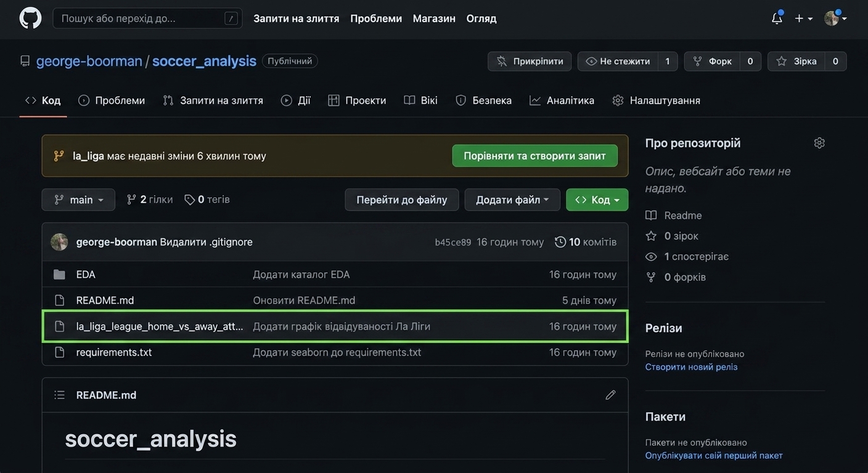Switch to the Налаштування tab
Image resolution: width=868 pixels, height=473 pixels.
(x=656, y=100)
